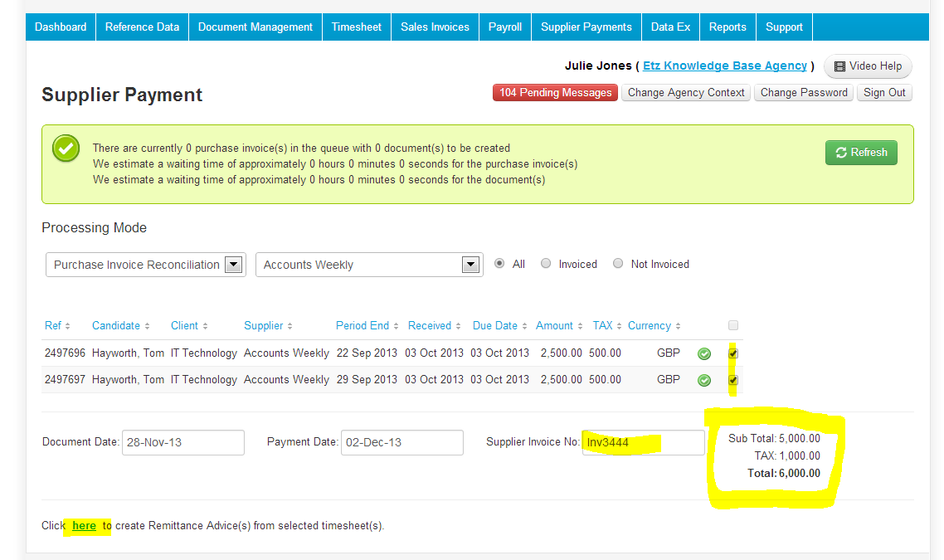
Task: Sort table by Amount column
Action: [559, 326]
